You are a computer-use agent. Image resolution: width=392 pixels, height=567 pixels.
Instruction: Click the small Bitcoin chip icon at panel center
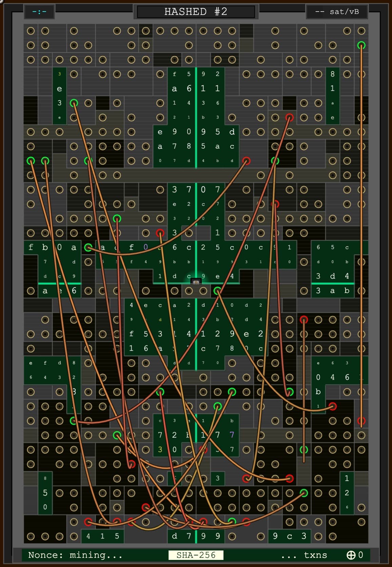tap(196, 282)
